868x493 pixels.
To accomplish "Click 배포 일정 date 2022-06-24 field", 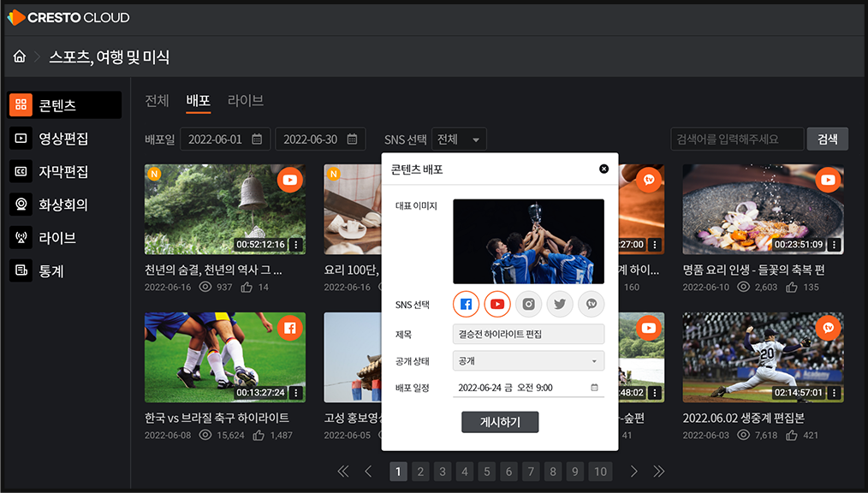I will pos(529,388).
